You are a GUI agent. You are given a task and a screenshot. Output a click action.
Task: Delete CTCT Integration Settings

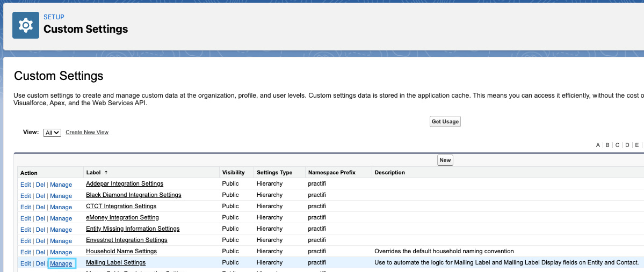(40, 207)
